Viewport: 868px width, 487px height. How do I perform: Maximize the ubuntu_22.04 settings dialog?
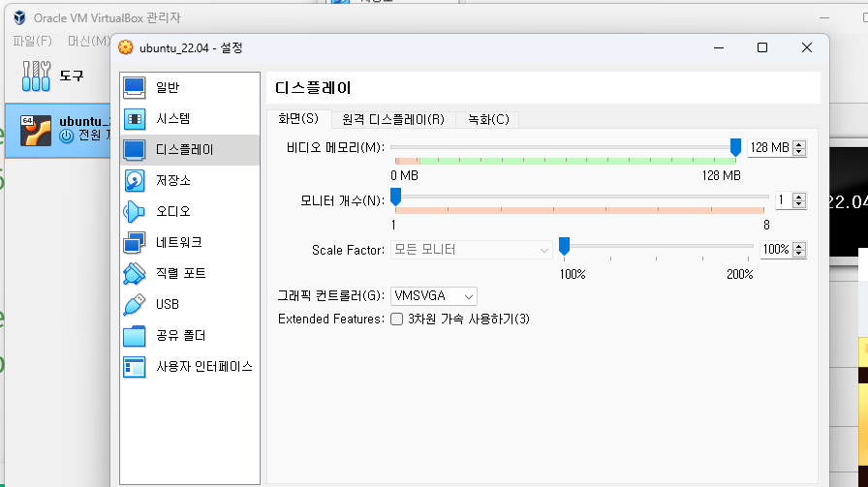(762, 47)
